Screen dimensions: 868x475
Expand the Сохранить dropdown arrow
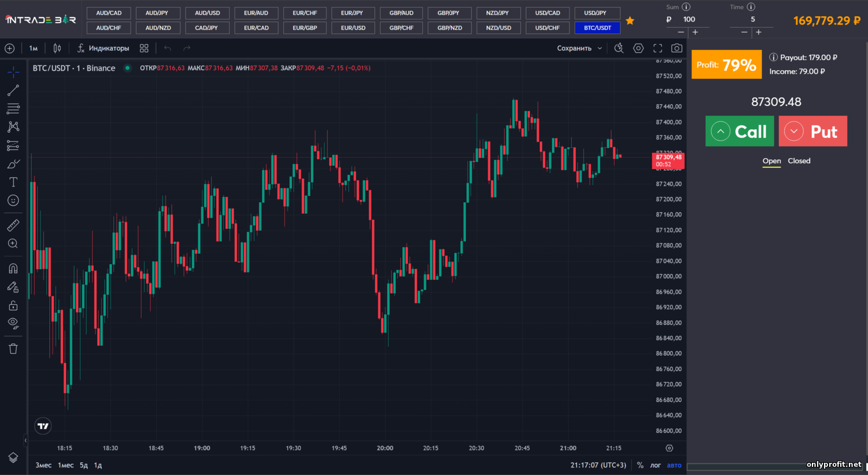599,48
